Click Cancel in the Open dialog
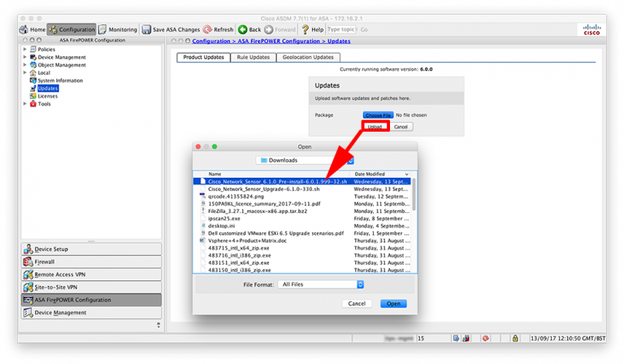This screenshot has width=624, height=364. (357, 304)
